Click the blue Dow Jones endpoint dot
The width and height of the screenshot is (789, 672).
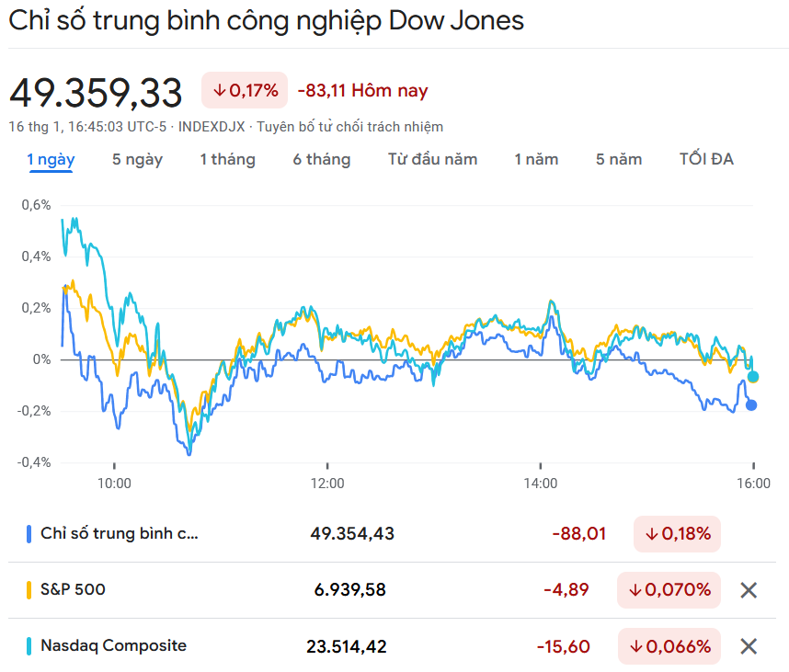coord(751,404)
